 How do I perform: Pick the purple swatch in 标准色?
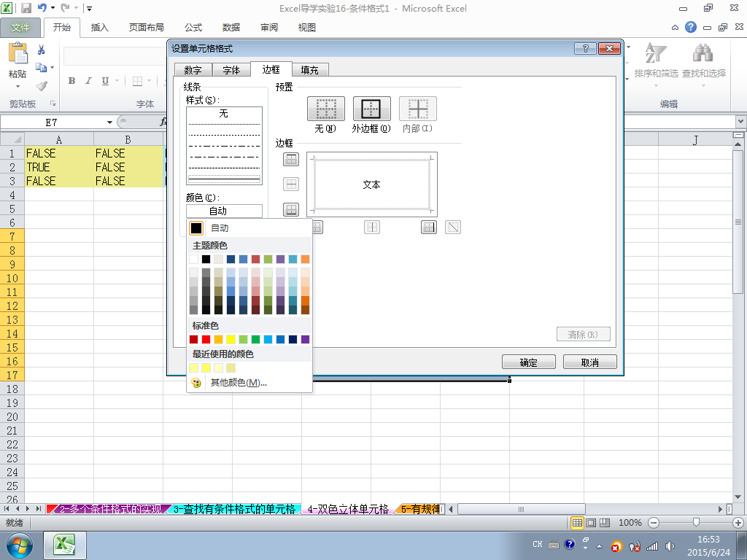tap(306, 340)
